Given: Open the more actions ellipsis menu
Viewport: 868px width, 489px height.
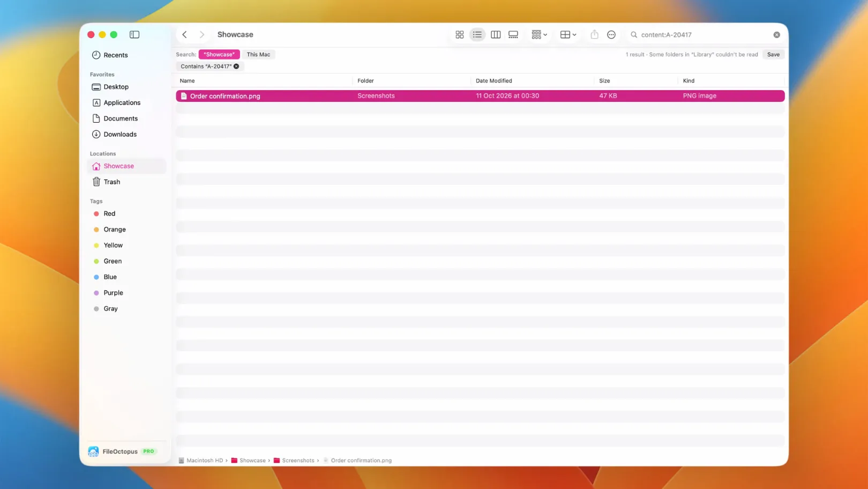Looking at the screenshot, I should pyautogui.click(x=611, y=34).
